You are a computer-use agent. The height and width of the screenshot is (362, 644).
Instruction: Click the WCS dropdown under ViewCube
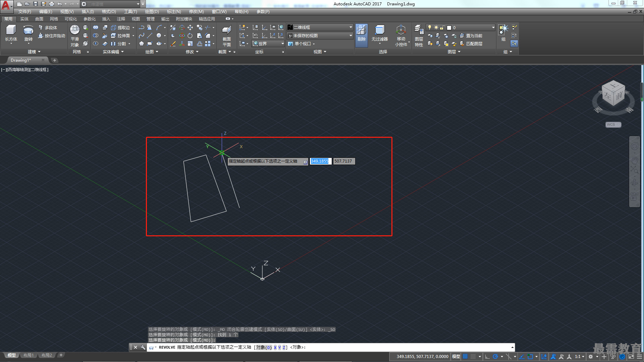point(613,124)
